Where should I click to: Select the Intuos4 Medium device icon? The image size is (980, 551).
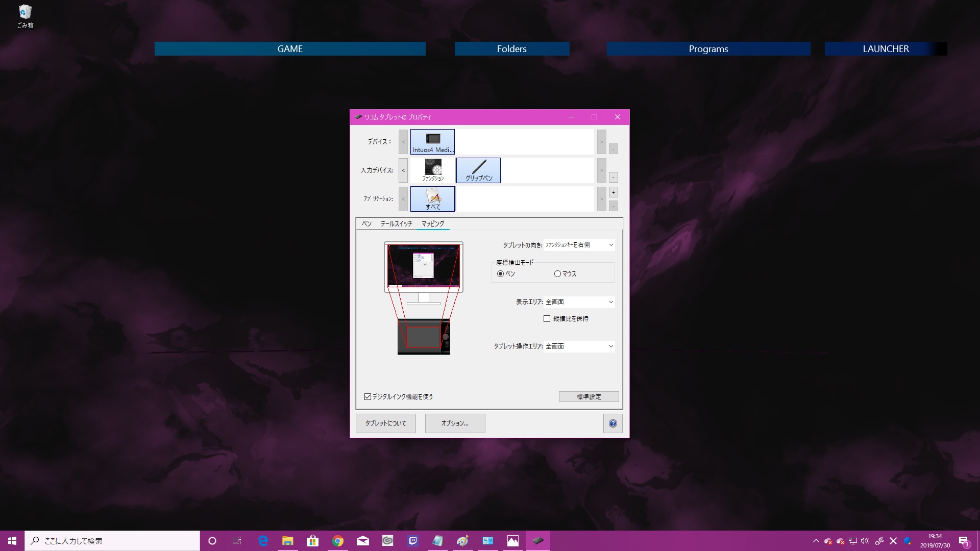point(432,141)
